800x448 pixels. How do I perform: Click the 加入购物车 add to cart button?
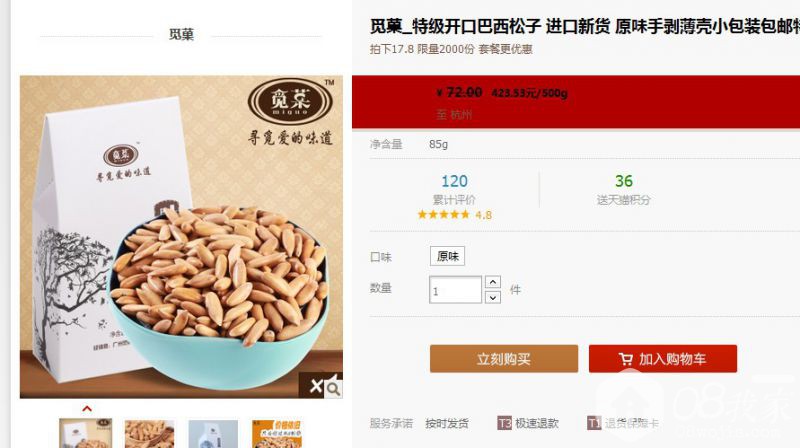coord(663,359)
